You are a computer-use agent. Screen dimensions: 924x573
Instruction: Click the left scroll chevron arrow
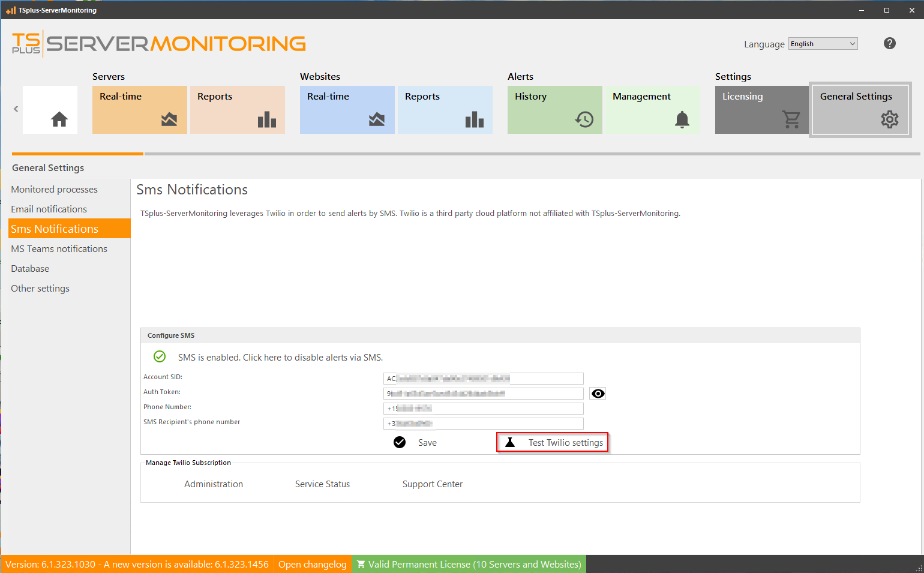(16, 109)
